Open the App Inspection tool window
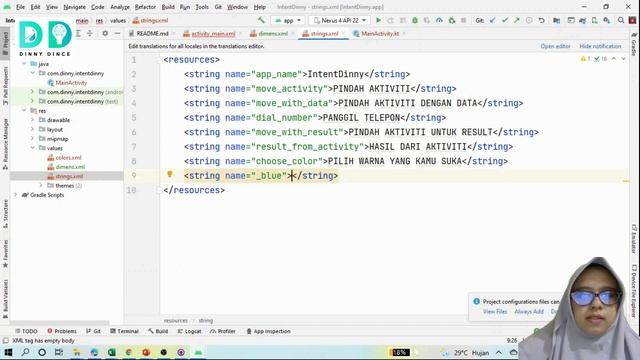 pyautogui.click(x=268, y=331)
